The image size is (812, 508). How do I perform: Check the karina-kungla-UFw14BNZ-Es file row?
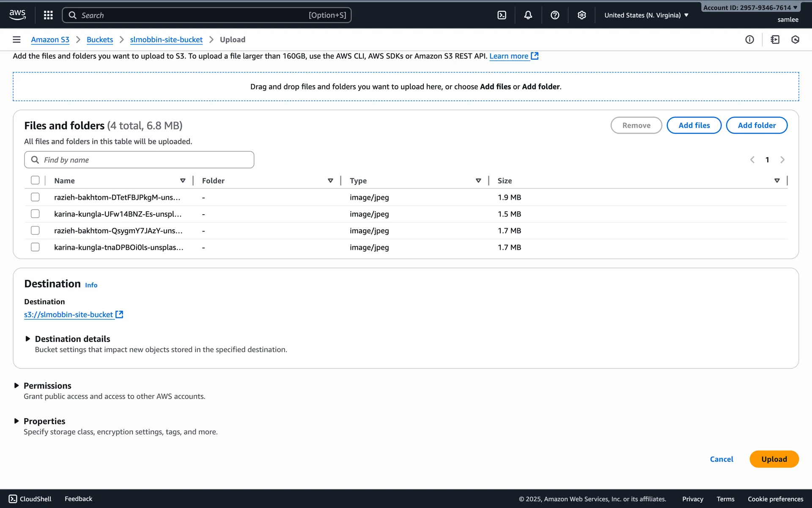pos(35,214)
